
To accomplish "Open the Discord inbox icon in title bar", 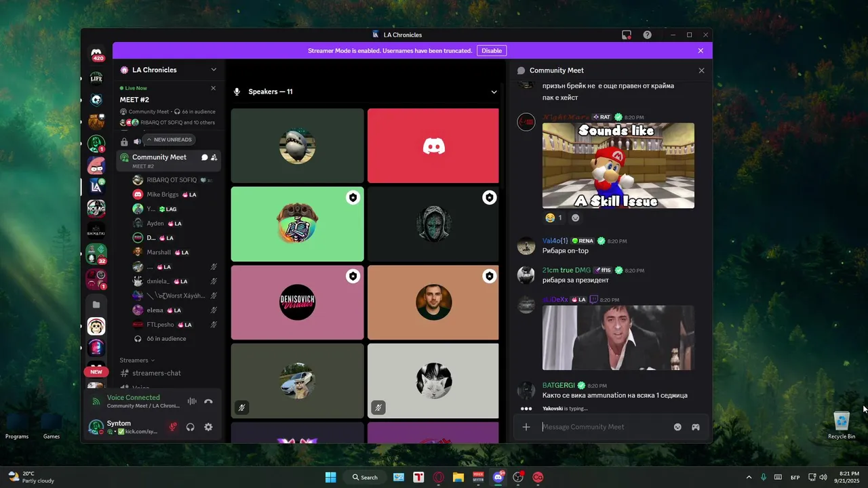I will (627, 35).
